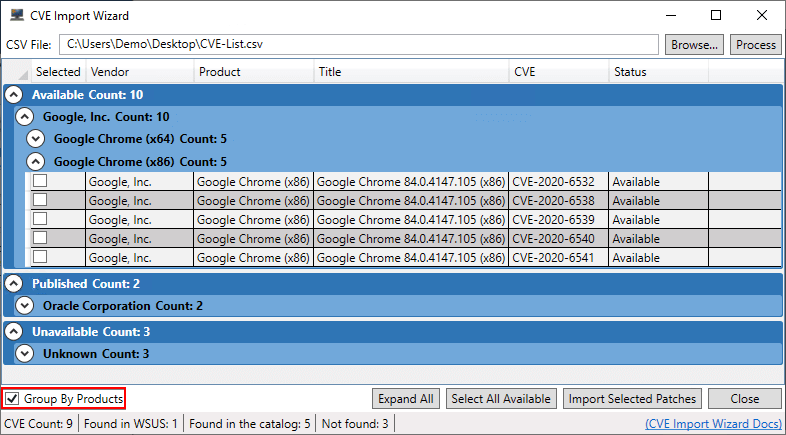This screenshot has width=786, height=435.
Task: Click Select All Available button
Action: coord(501,399)
